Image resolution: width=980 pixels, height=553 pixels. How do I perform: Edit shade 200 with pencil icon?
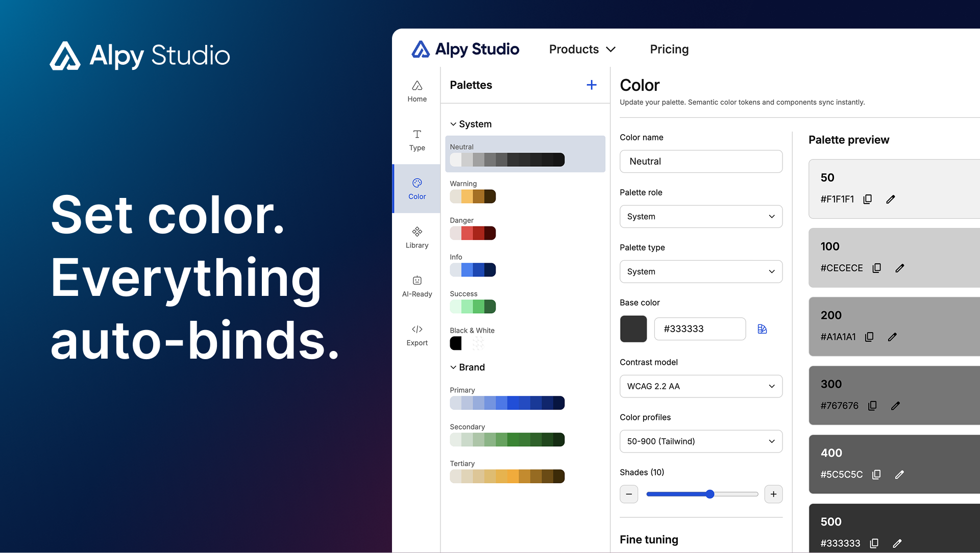tap(892, 337)
